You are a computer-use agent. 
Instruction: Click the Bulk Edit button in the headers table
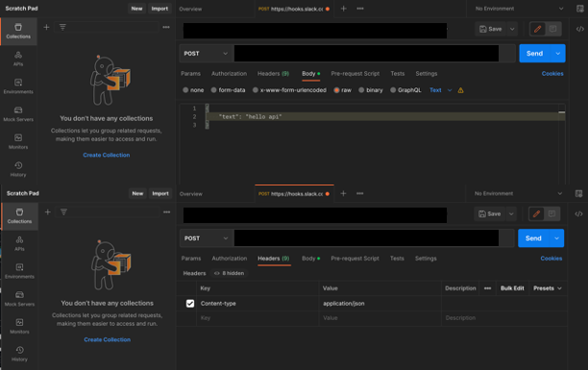click(512, 288)
